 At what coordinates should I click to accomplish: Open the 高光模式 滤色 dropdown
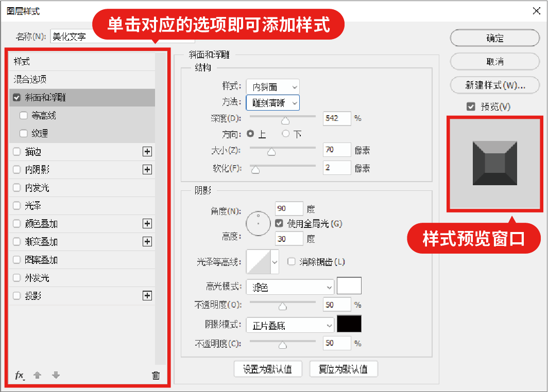(x=290, y=287)
